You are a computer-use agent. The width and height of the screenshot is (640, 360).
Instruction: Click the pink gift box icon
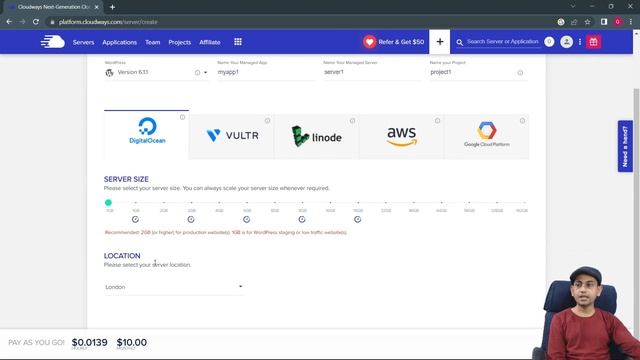(593, 42)
